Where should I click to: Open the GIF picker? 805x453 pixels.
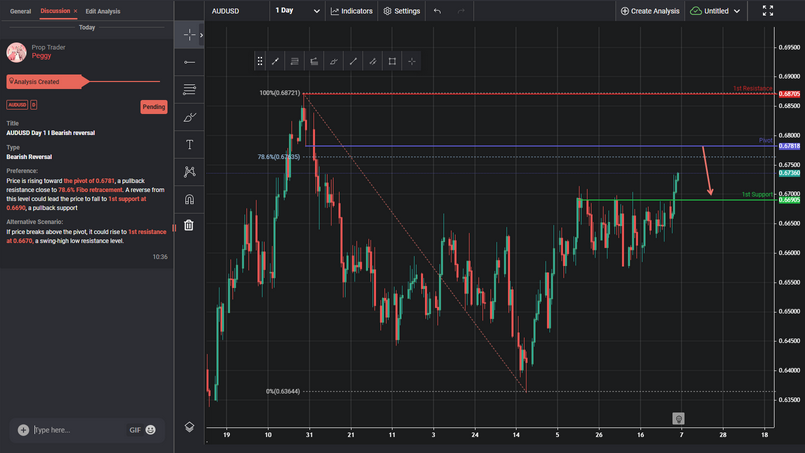[135, 430]
